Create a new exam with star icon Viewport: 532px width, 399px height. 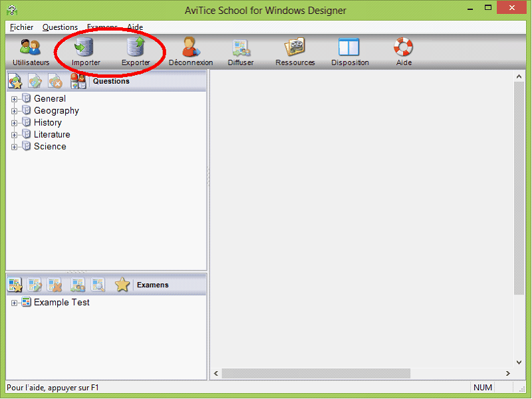15,285
